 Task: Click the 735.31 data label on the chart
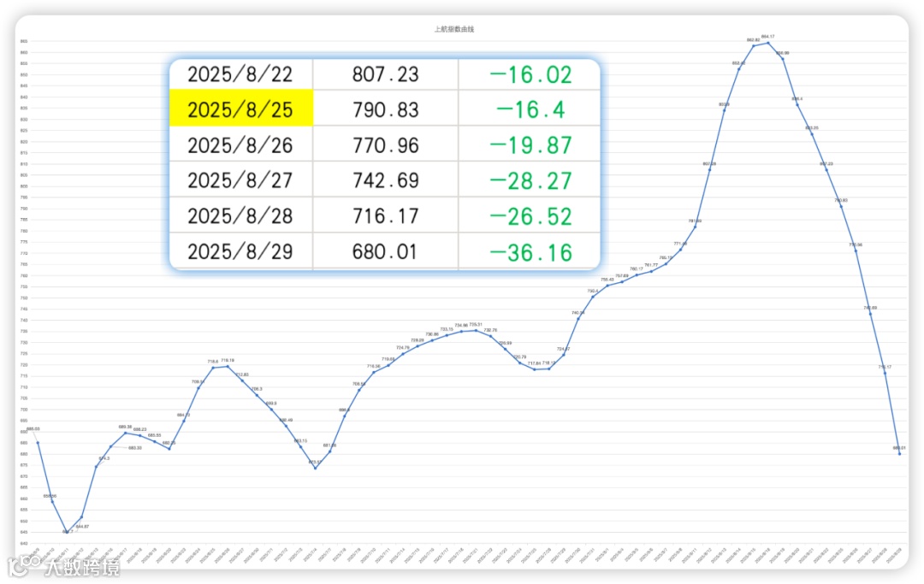click(476, 324)
